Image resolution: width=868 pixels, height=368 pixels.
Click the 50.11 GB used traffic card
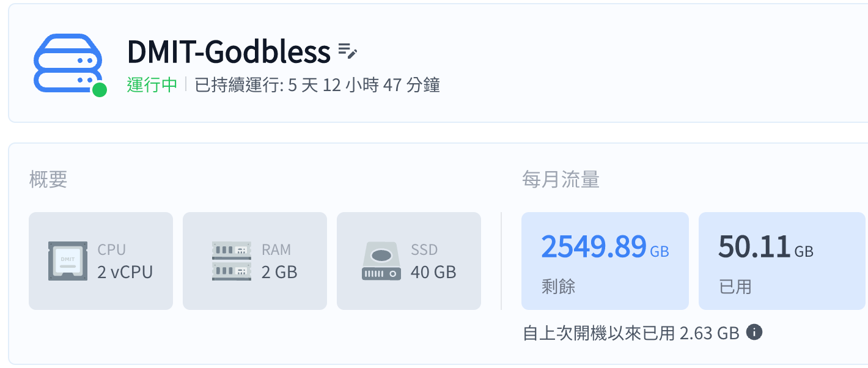782,261
